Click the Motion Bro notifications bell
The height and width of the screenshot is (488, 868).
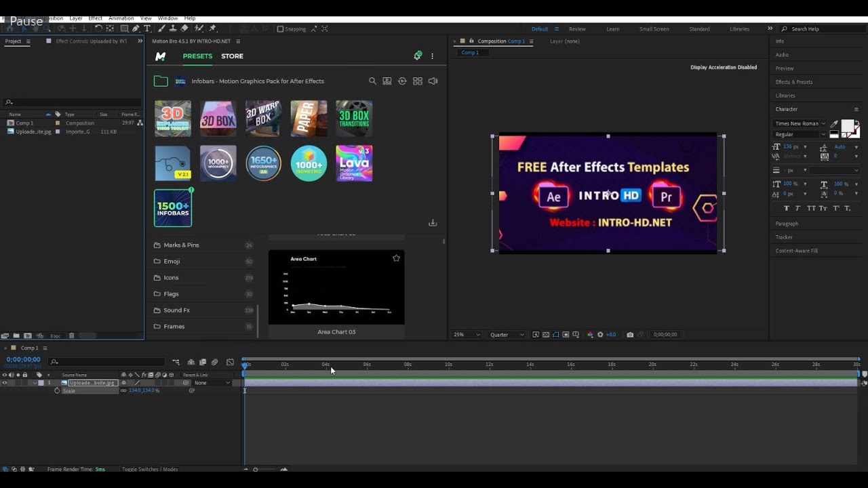click(417, 56)
